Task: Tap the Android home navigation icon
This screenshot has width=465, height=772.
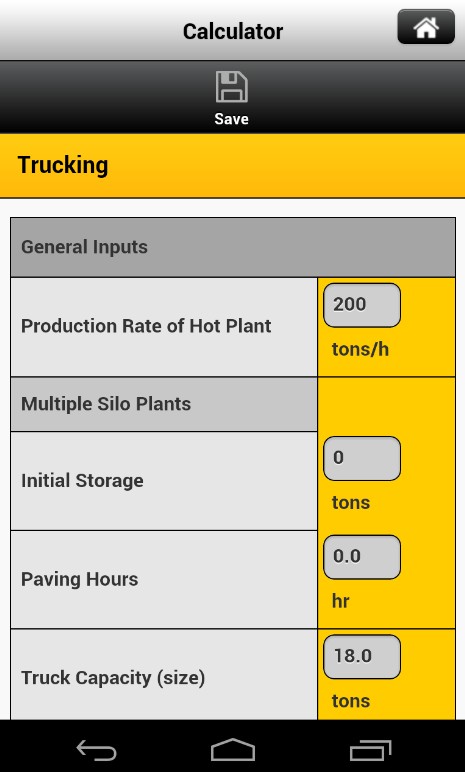Action: 232,750
